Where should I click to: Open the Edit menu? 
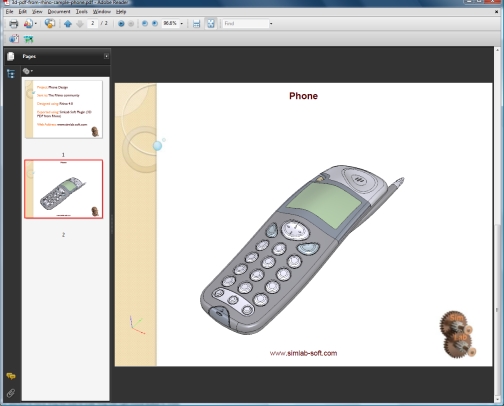22,12
